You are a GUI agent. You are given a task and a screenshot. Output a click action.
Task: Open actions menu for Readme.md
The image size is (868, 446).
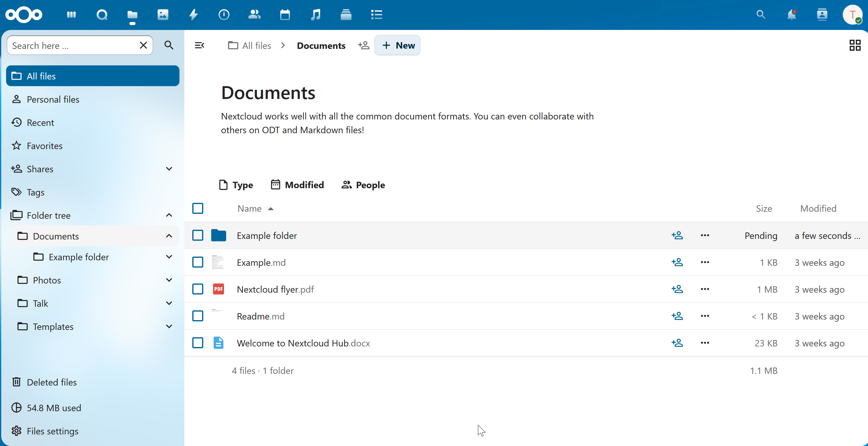point(705,316)
